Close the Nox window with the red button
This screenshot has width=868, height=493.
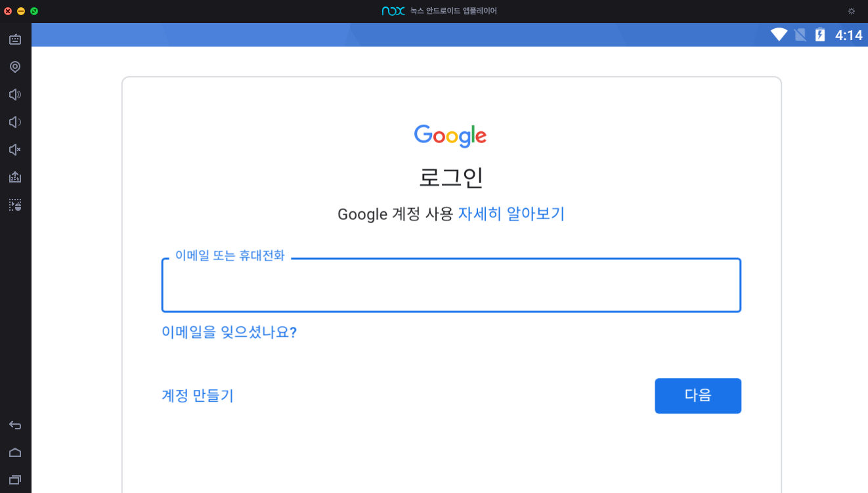coord(8,11)
